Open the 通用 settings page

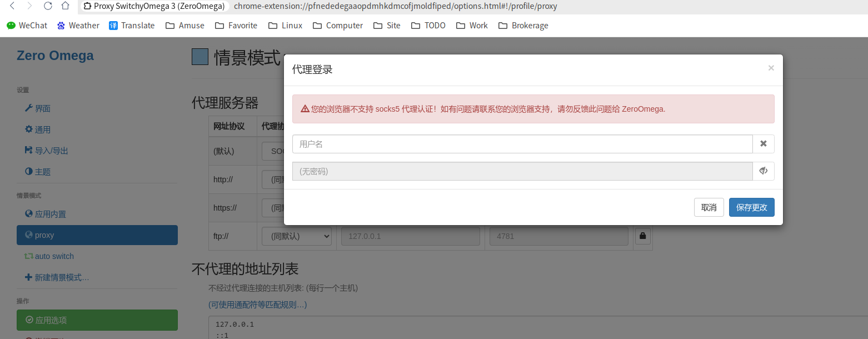click(x=38, y=129)
